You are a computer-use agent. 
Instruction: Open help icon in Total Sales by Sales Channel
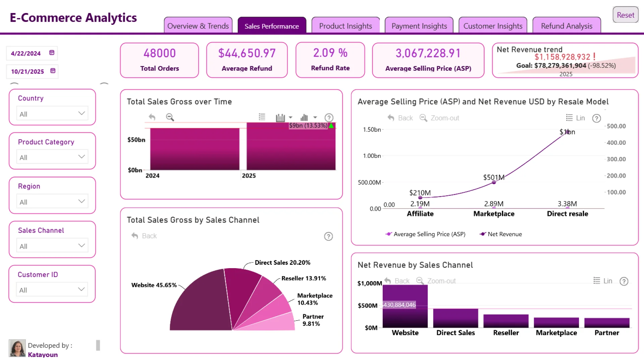coord(328,237)
